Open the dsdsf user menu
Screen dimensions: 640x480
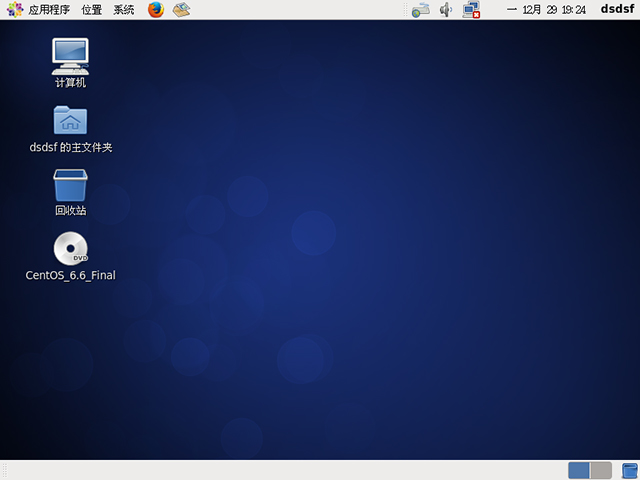[x=618, y=9]
